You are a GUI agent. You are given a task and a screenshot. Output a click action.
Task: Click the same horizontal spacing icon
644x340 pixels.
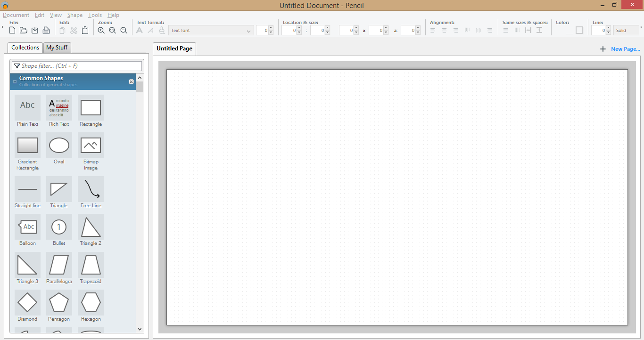(528, 31)
